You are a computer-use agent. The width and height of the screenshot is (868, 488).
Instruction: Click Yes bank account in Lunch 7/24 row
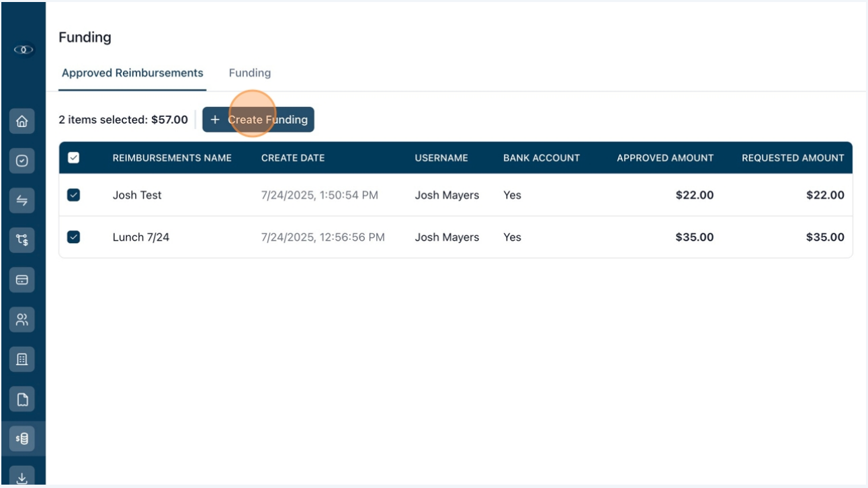click(512, 237)
